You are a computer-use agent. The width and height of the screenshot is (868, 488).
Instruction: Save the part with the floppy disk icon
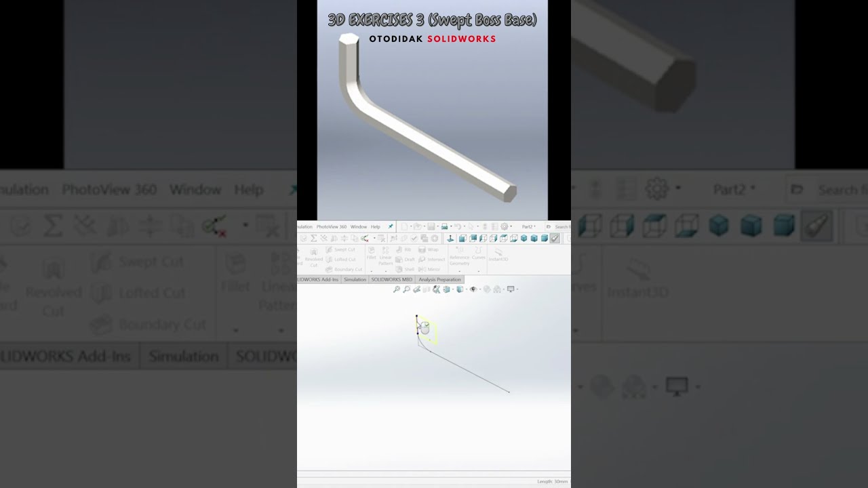[x=431, y=226]
